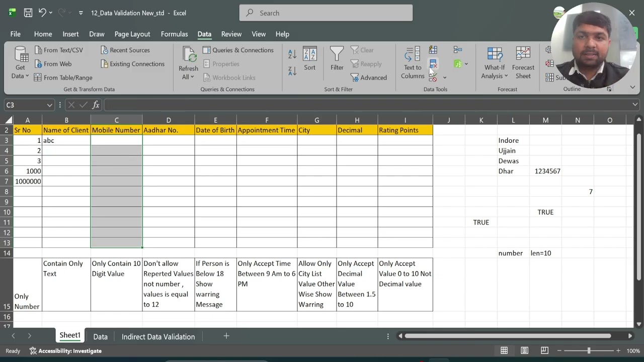Screen dimensions: 644x362
Task: Click the zoom in plus button
Action: [618, 350]
